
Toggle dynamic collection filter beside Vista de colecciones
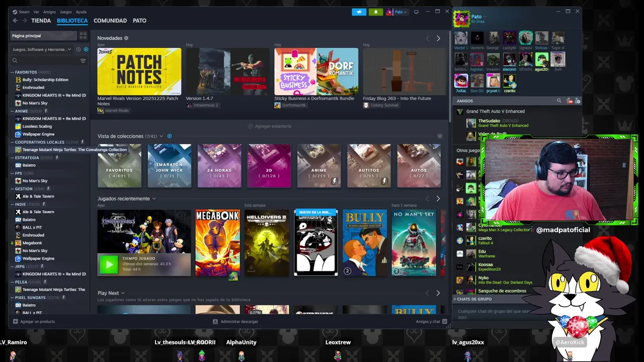[x=170, y=136]
